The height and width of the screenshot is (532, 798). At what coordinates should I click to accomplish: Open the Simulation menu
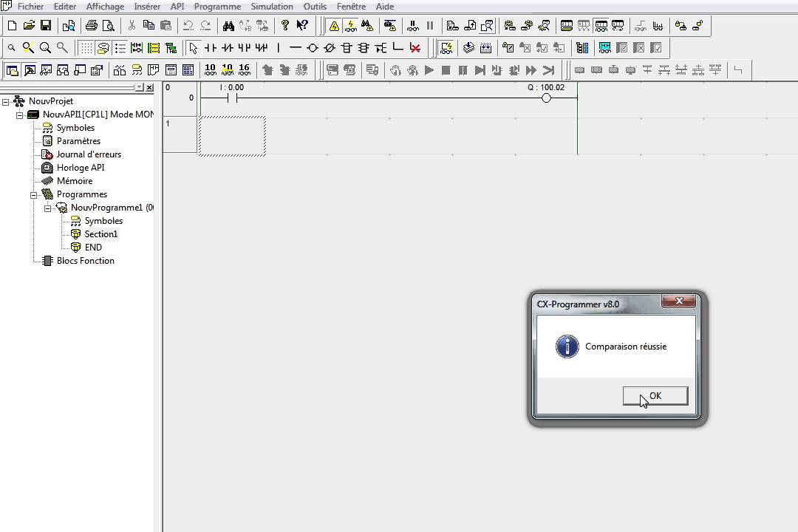click(272, 7)
